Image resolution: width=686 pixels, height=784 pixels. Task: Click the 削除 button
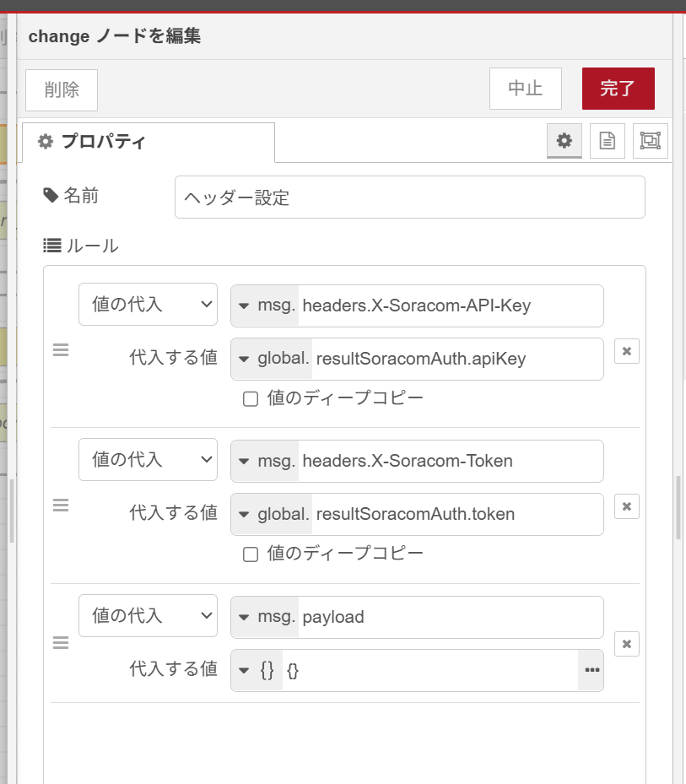pos(62,90)
